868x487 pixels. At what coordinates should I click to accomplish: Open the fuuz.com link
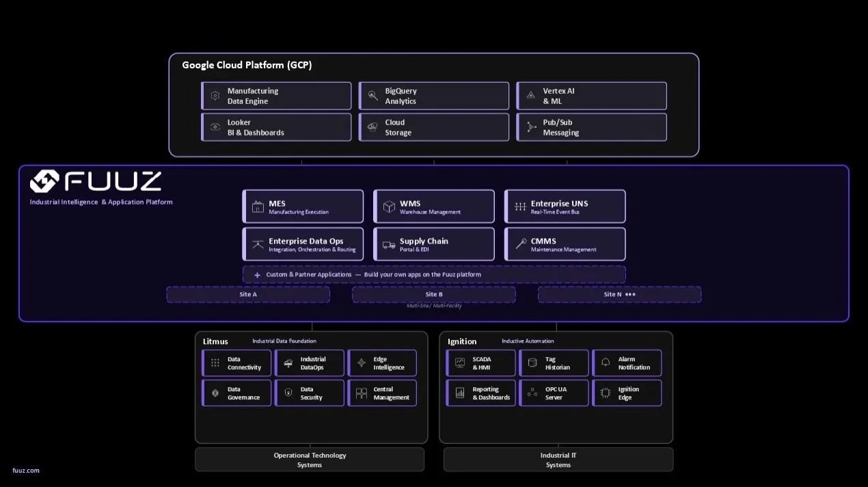tap(25, 471)
